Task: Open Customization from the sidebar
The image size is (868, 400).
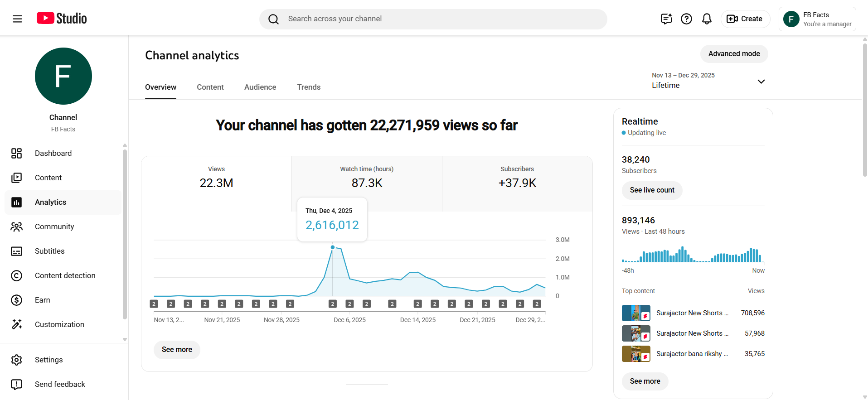Action: [x=59, y=324]
